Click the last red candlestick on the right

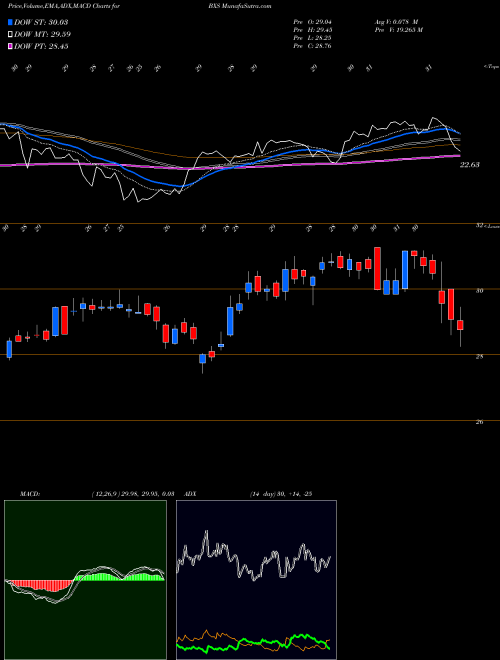(x=460, y=325)
